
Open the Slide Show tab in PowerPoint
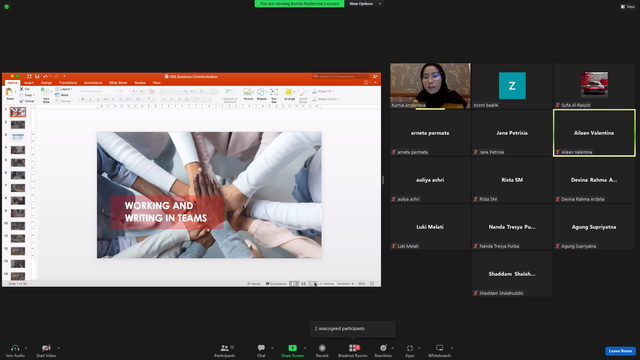(118, 83)
